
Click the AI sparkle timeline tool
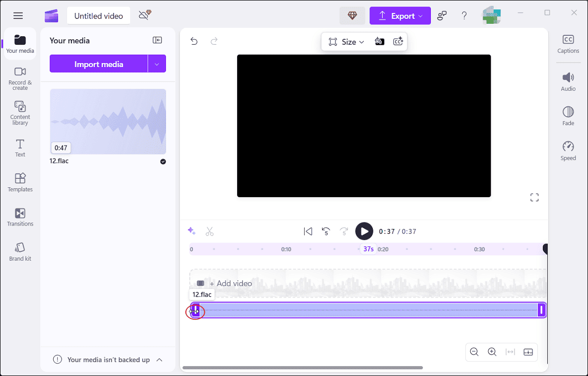point(192,231)
